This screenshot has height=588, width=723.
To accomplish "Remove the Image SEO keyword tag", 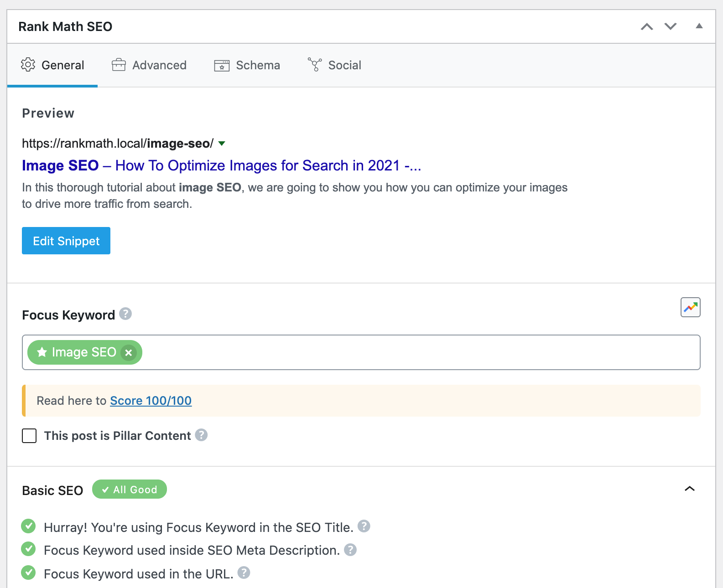I will (129, 352).
